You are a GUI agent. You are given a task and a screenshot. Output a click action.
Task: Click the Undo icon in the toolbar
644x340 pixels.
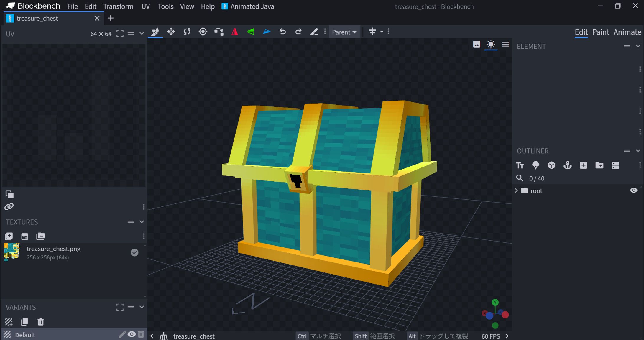click(282, 32)
